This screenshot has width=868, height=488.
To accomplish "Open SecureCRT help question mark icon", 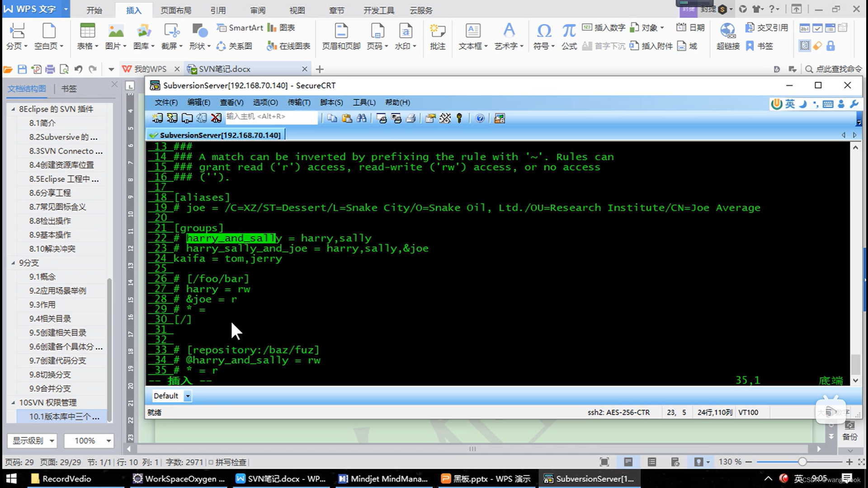I will (x=480, y=118).
